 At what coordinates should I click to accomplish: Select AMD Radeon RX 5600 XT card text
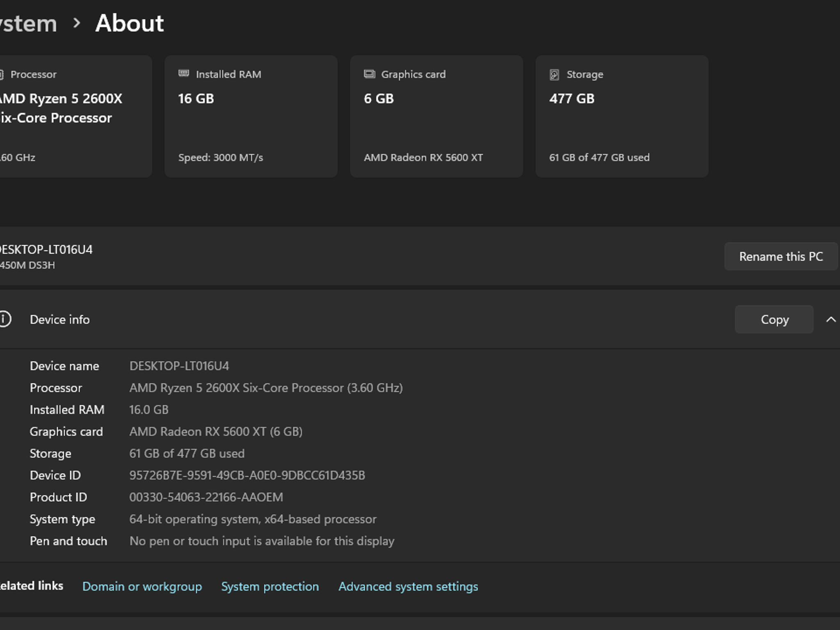(423, 157)
